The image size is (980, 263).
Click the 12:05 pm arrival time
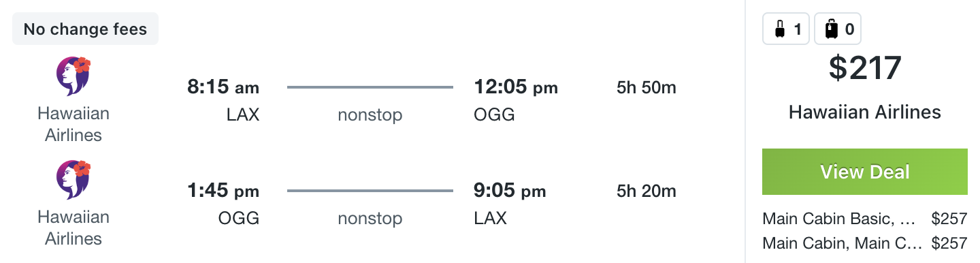515,88
